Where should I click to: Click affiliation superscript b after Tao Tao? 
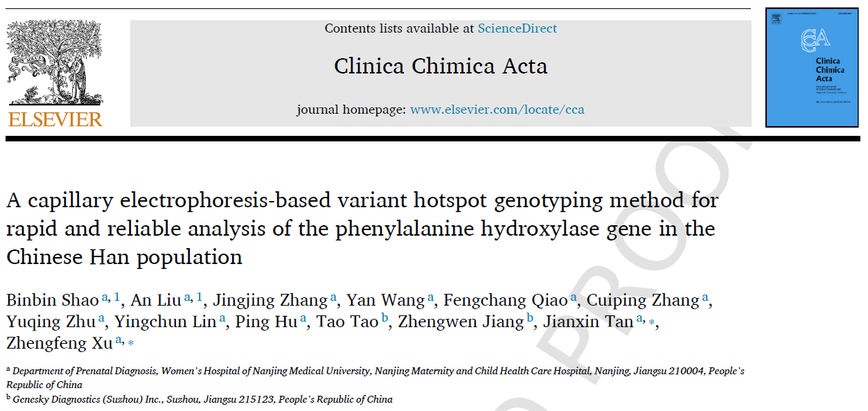[384, 319]
